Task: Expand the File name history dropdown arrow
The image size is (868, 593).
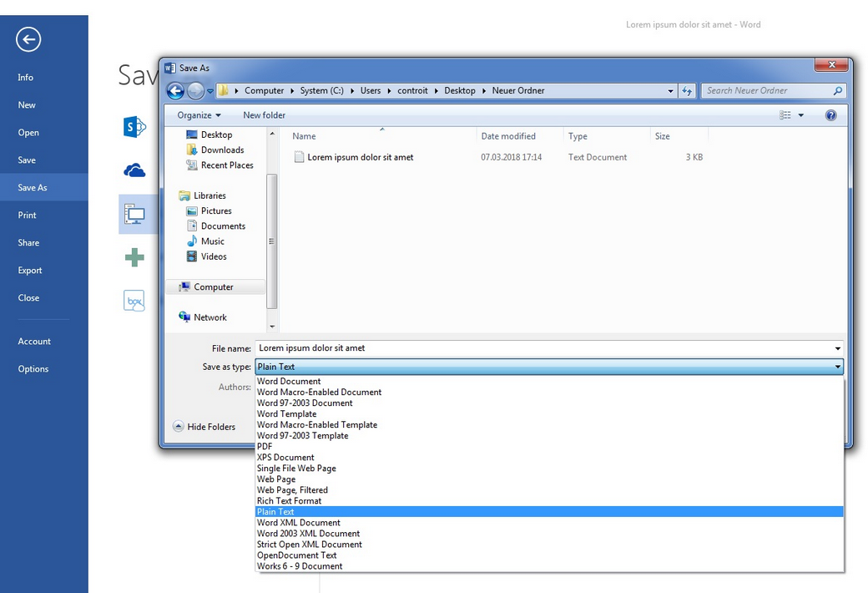Action: pyautogui.click(x=837, y=348)
